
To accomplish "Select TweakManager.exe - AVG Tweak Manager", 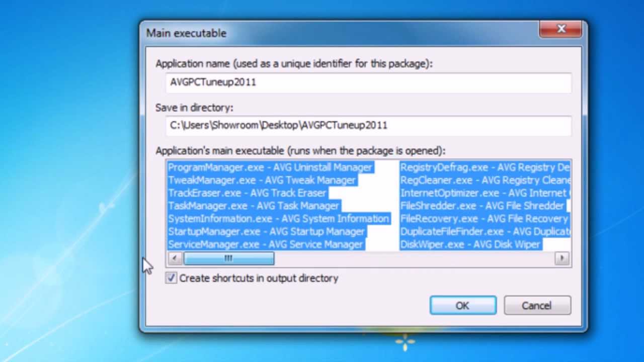I will pos(262,180).
